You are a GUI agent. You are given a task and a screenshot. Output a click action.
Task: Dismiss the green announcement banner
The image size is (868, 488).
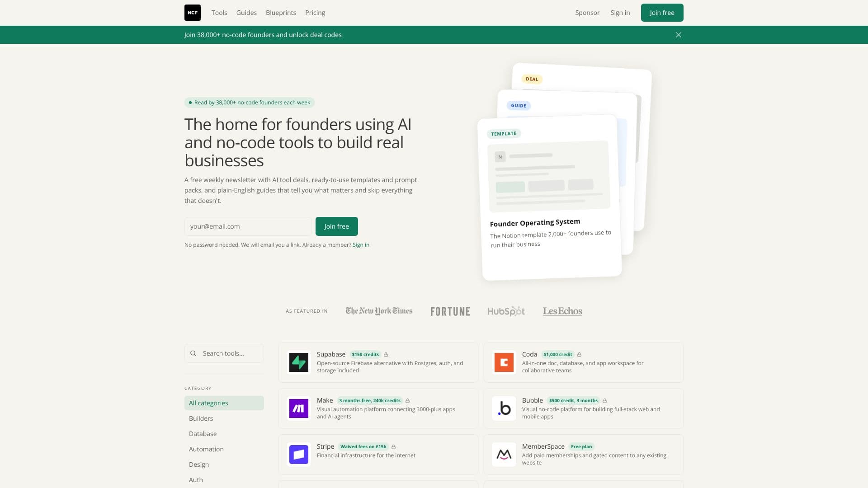679,35
